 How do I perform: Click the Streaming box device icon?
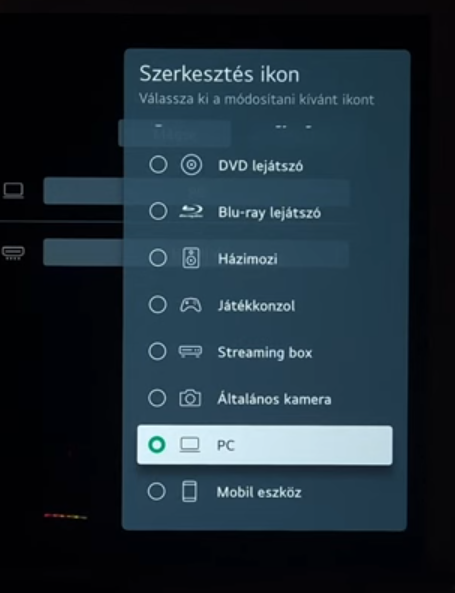pyautogui.click(x=190, y=352)
